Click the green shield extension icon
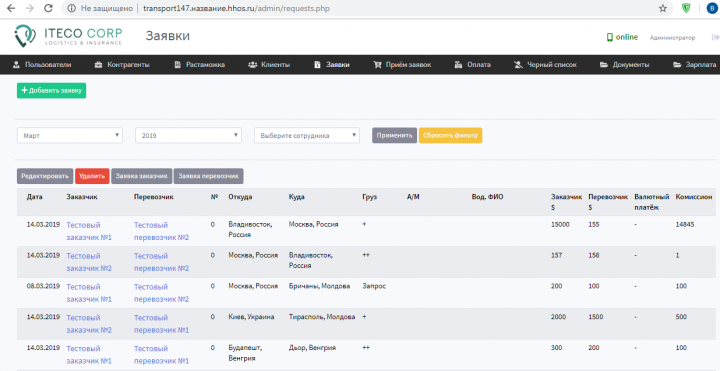 click(686, 8)
